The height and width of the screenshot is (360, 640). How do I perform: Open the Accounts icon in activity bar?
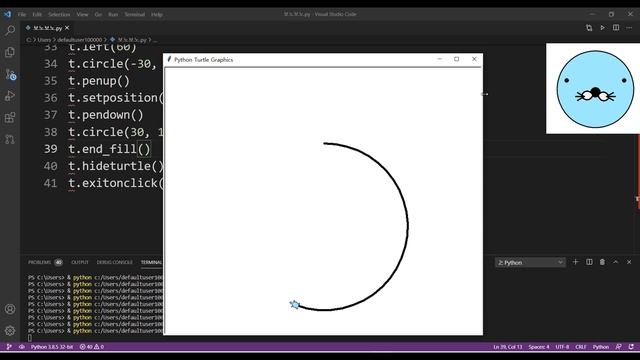(x=10, y=309)
